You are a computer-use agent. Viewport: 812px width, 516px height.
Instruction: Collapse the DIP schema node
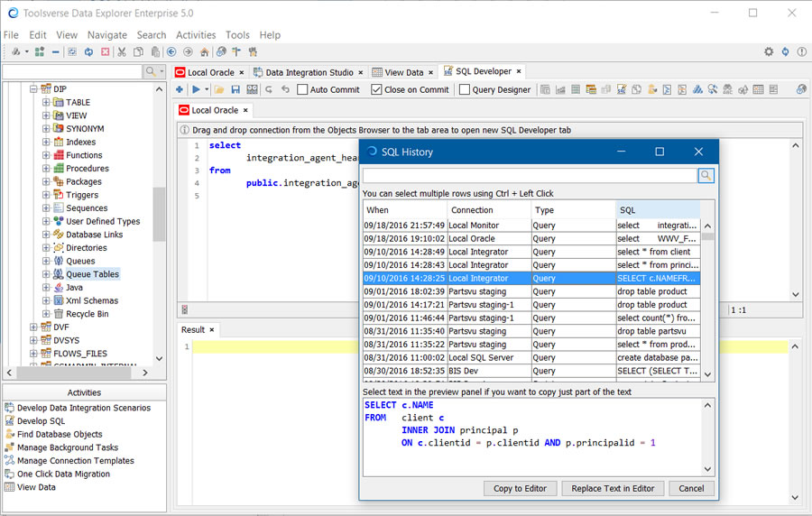coord(33,89)
